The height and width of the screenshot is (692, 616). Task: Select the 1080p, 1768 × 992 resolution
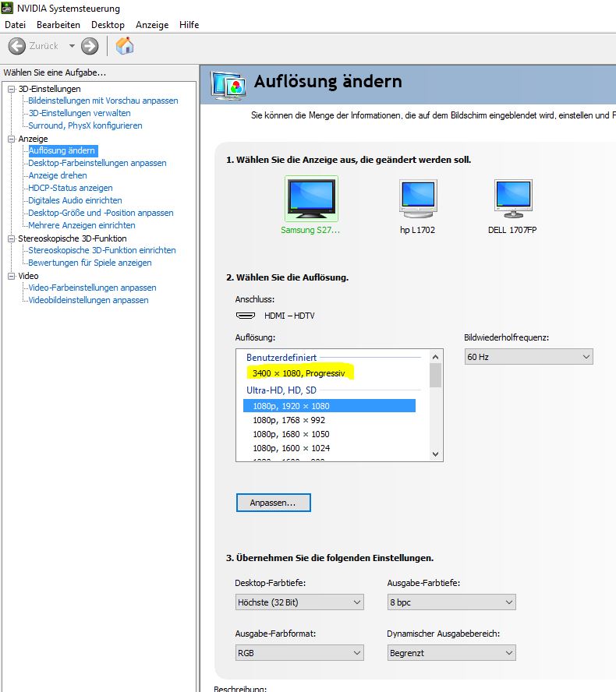coord(289,420)
